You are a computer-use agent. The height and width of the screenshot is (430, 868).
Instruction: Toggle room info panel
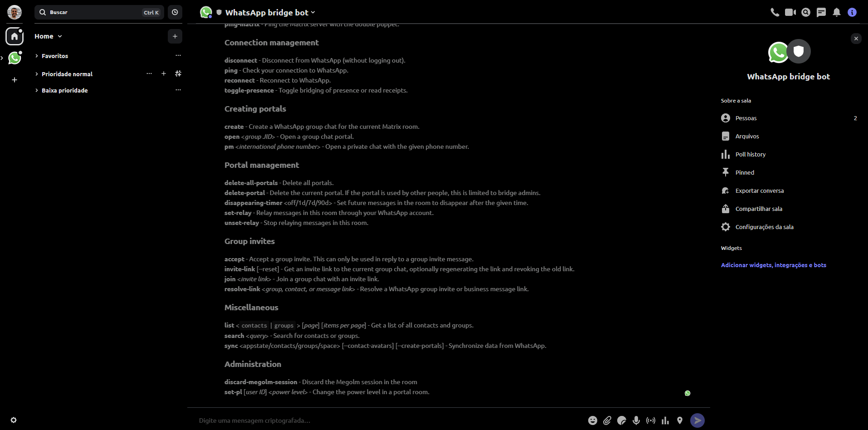pos(852,12)
